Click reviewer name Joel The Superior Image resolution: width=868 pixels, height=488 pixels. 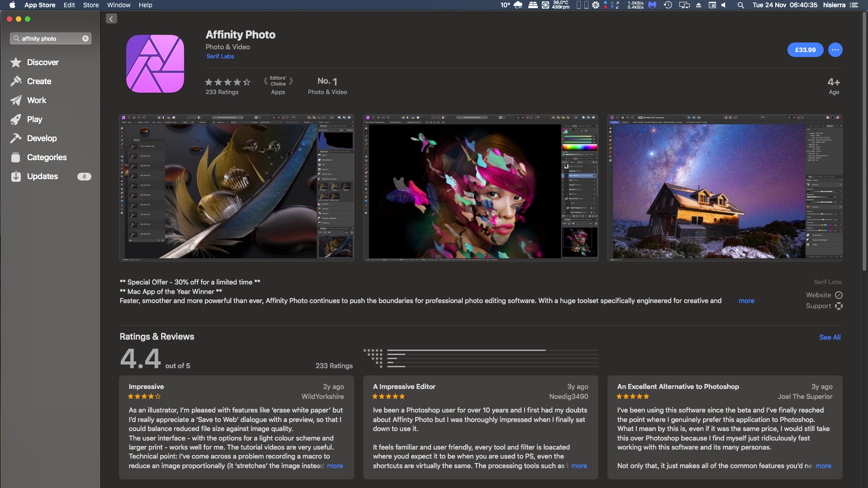coord(805,397)
